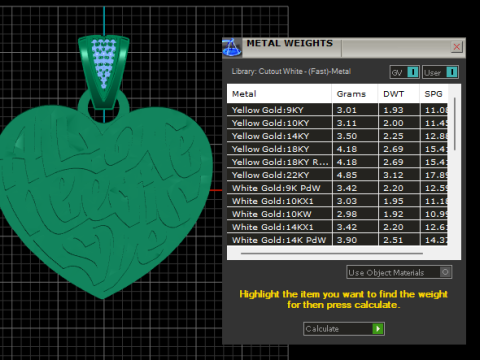Click the 3.90 grams value
This screenshot has height=360, width=480.
tap(347, 240)
